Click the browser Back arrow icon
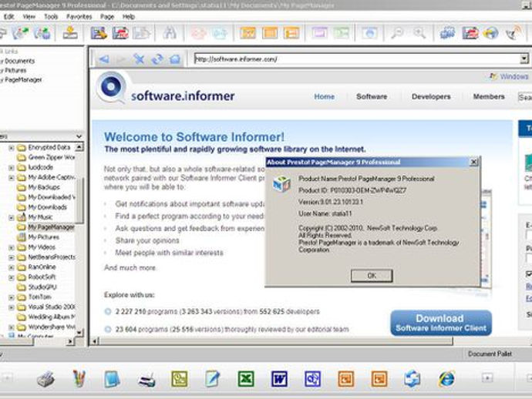Viewport: 532px width, 399px height. tap(104, 59)
